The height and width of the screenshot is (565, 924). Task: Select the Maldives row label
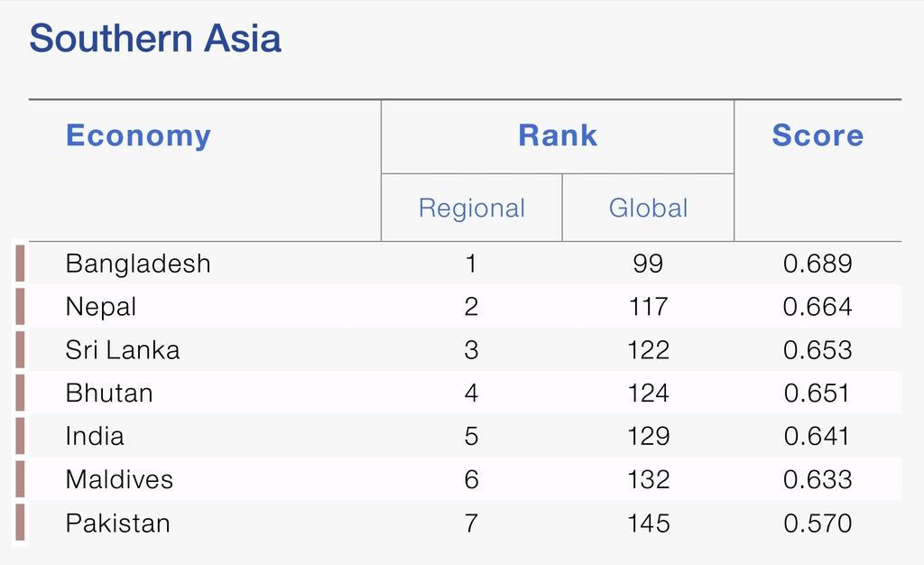click(x=119, y=479)
